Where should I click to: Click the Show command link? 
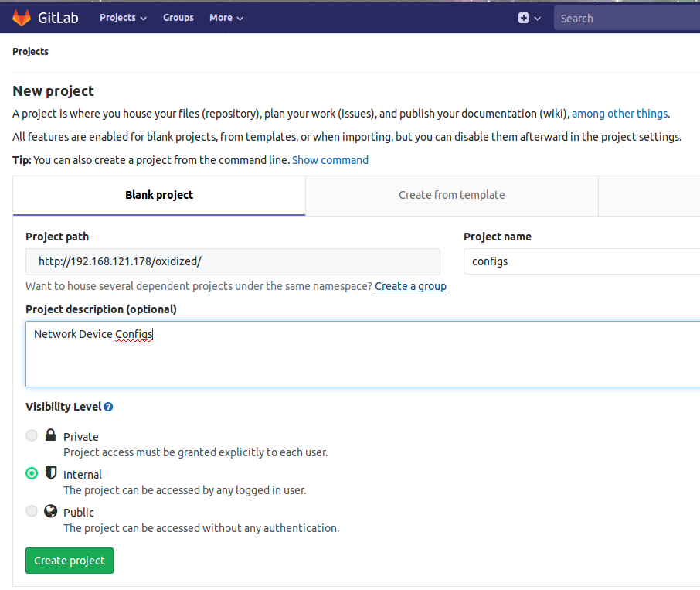331,160
